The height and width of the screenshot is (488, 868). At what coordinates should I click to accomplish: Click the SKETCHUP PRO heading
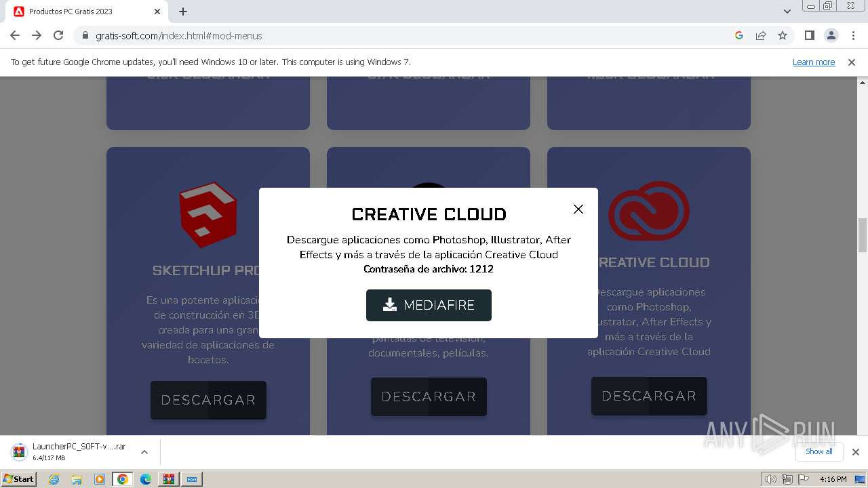(208, 270)
